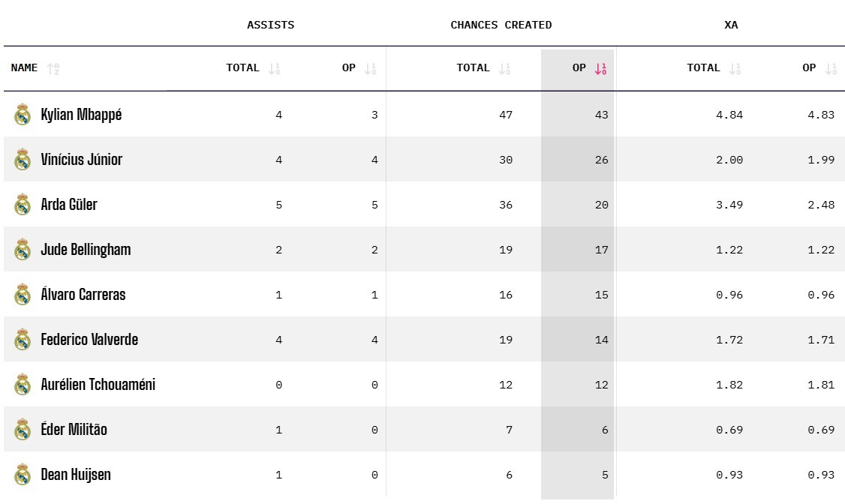Sort by Assists OP column icon
This screenshot has width=845, height=504.
tap(370, 68)
